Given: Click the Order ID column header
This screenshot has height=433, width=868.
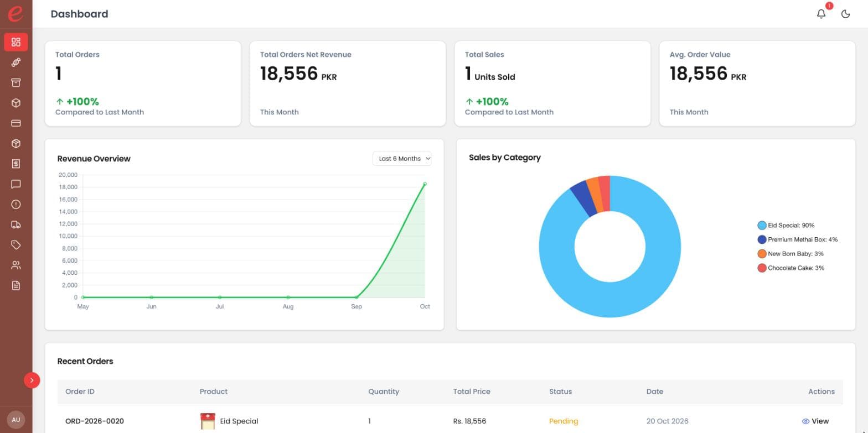Looking at the screenshot, I should click(x=80, y=392).
